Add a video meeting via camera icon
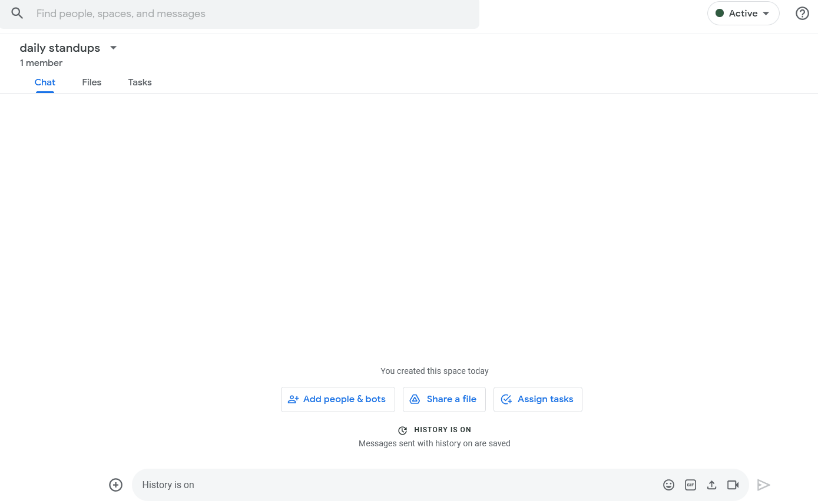 [x=733, y=485]
